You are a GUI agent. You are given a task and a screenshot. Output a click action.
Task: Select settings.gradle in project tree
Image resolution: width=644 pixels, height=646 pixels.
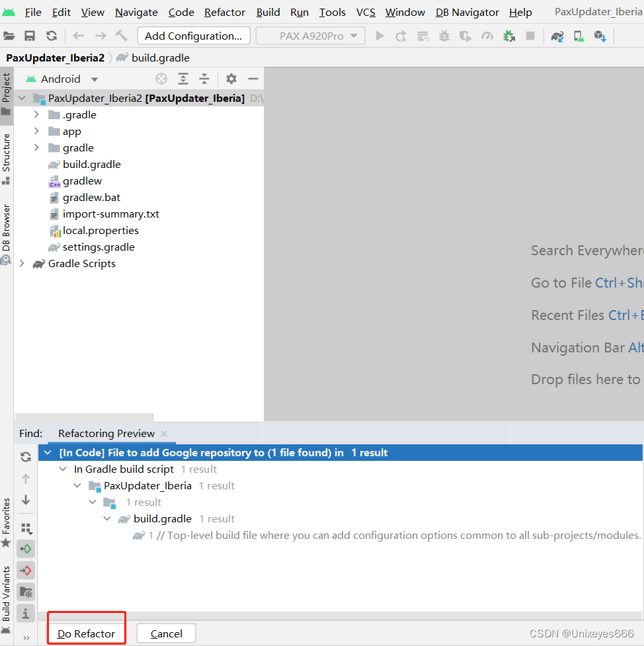click(x=99, y=247)
